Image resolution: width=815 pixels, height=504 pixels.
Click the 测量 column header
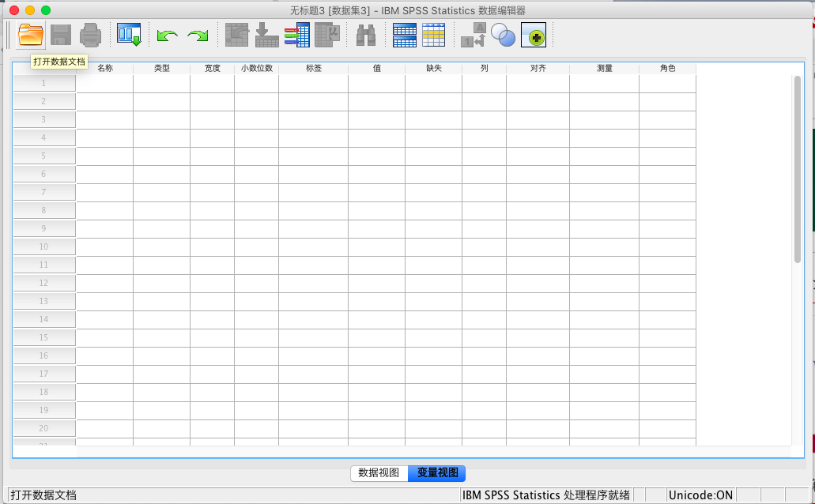[604, 69]
